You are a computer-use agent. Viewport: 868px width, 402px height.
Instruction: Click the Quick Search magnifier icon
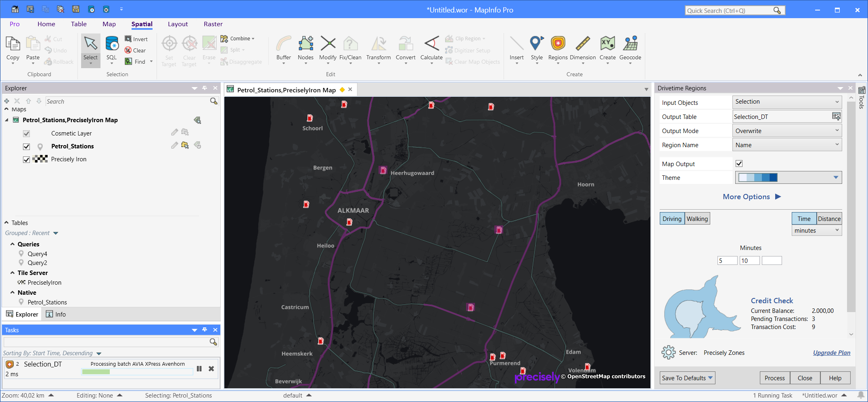pyautogui.click(x=777, y=10)
